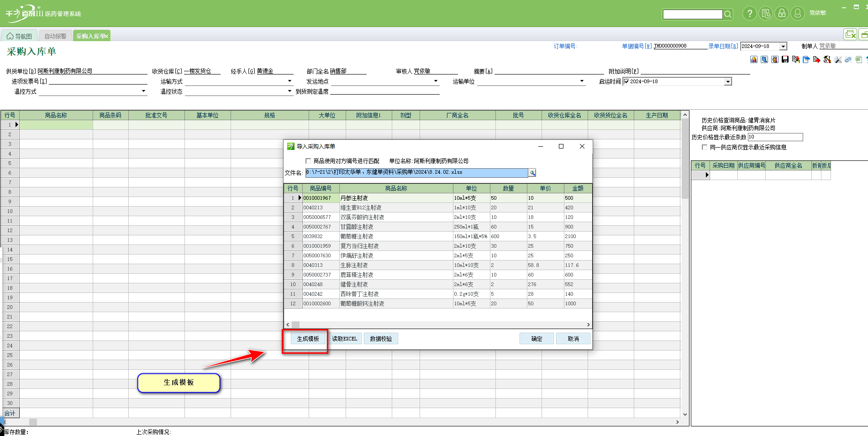868x436 pixels.
Task: Expand the 温控状态 dropdown
Action: tap(289, 91)
